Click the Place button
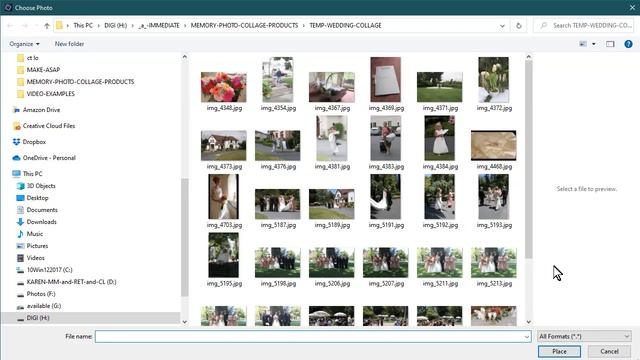 point(559,351)
